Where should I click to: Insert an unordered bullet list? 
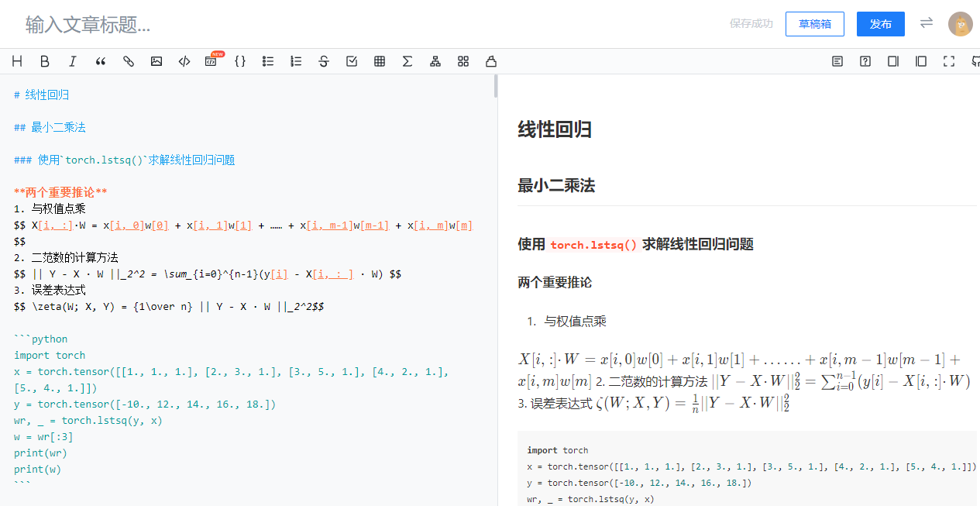[x=268, y=61]
